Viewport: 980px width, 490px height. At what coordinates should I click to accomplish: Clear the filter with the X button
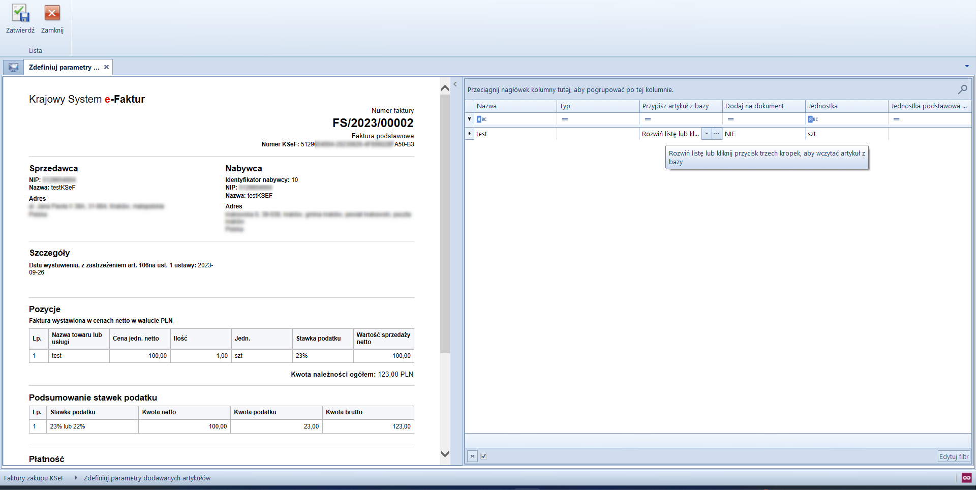click(472, 456)
